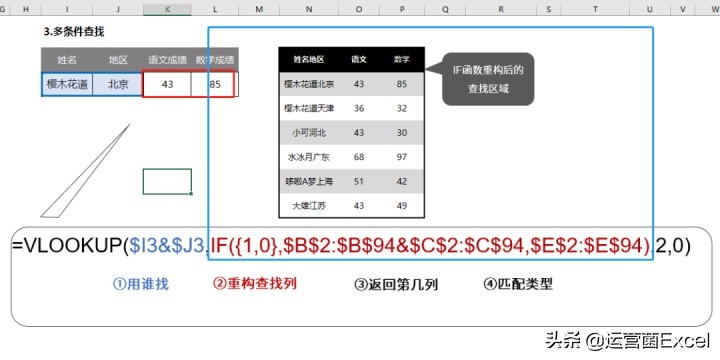Click 语文 value '68' in 水冰月广东 row
This screenshot has height=360, width=720.
click(x=359, y=157)
